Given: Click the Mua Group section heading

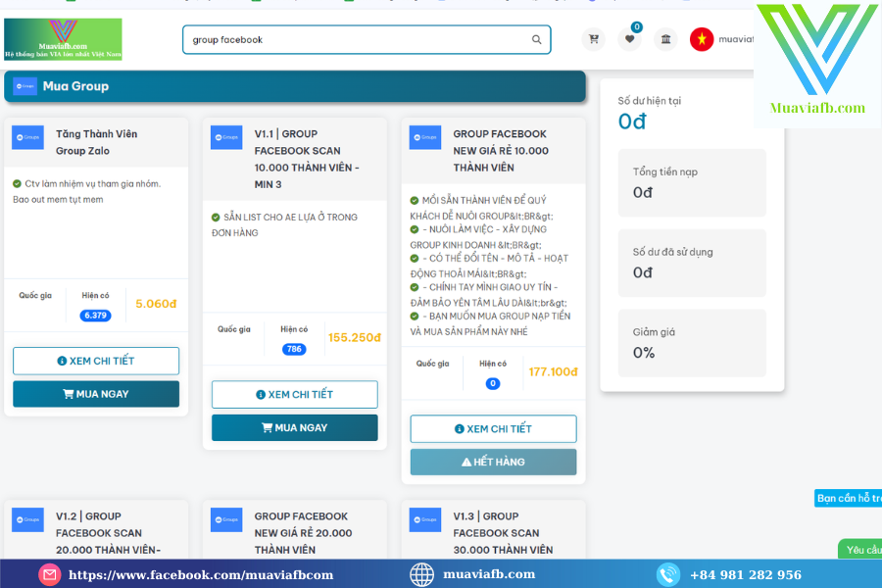Looking at the screenshot, I should click(x=75, y=86).
